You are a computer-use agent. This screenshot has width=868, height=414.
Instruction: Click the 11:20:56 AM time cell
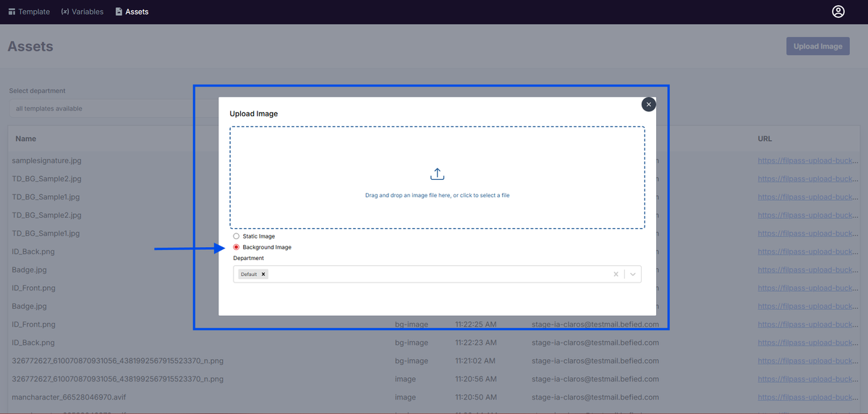(475, 379)
